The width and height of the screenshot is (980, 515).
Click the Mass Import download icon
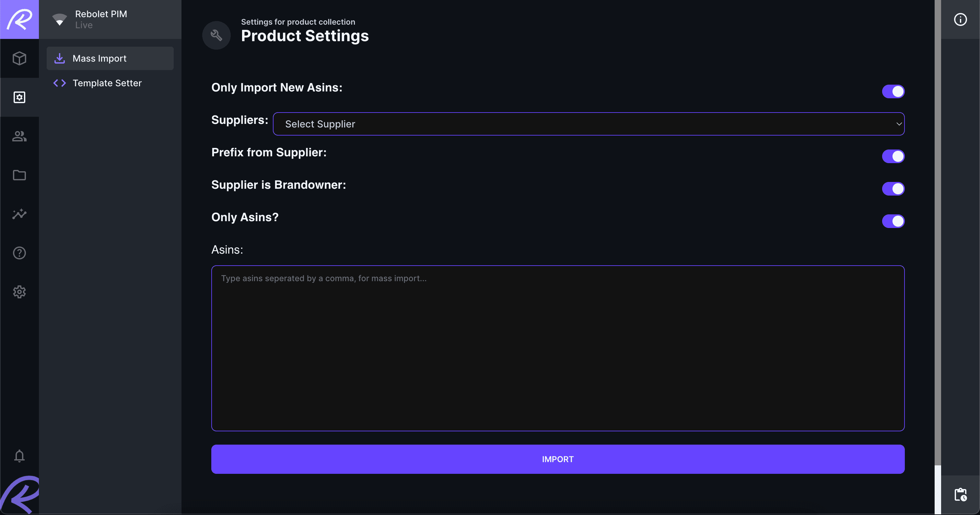(x=60, y=58)
